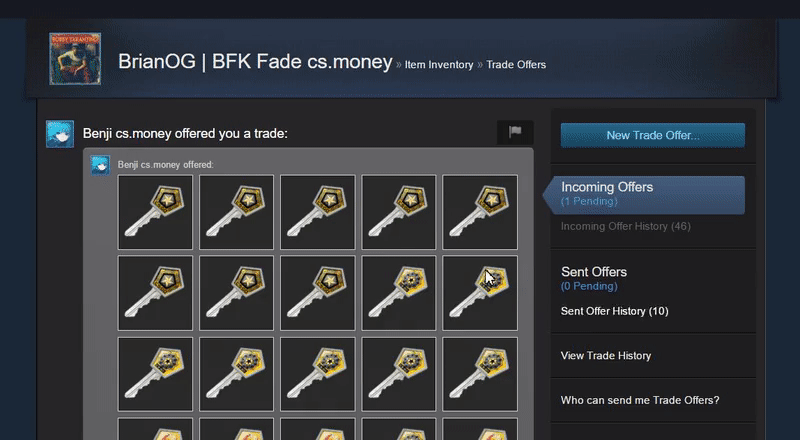Open Sent Offer History (10)
Viewport: 800px width, 440px height.
point(614,311)
